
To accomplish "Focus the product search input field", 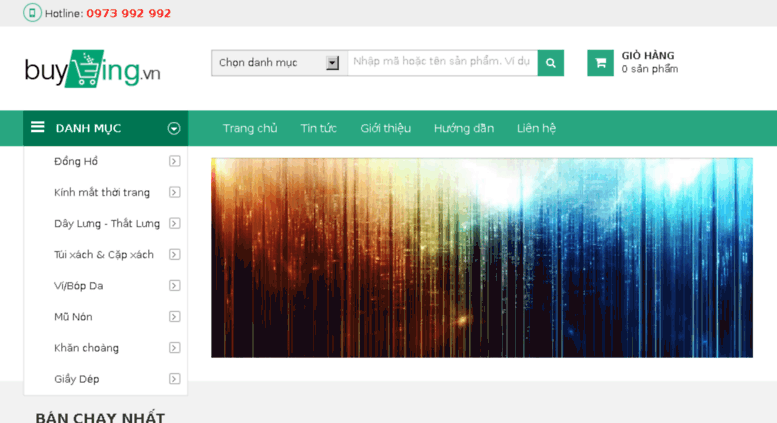I will [443, 62].
